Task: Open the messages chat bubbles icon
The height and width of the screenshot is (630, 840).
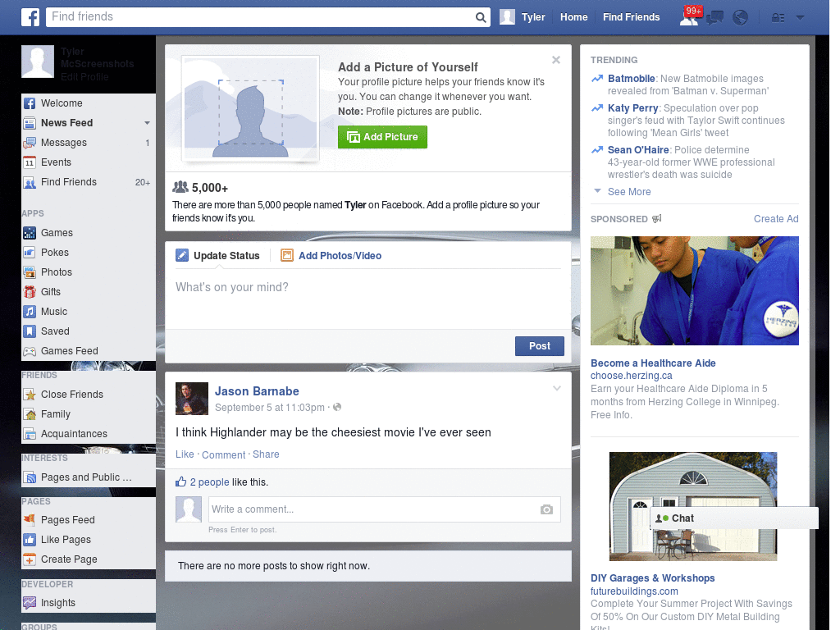Action: [x=714, y=18]
